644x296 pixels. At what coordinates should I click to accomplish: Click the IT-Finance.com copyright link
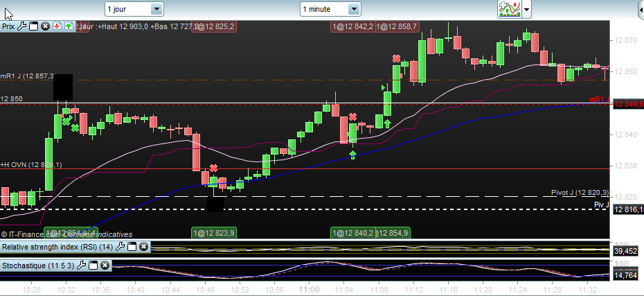point(29,234)
